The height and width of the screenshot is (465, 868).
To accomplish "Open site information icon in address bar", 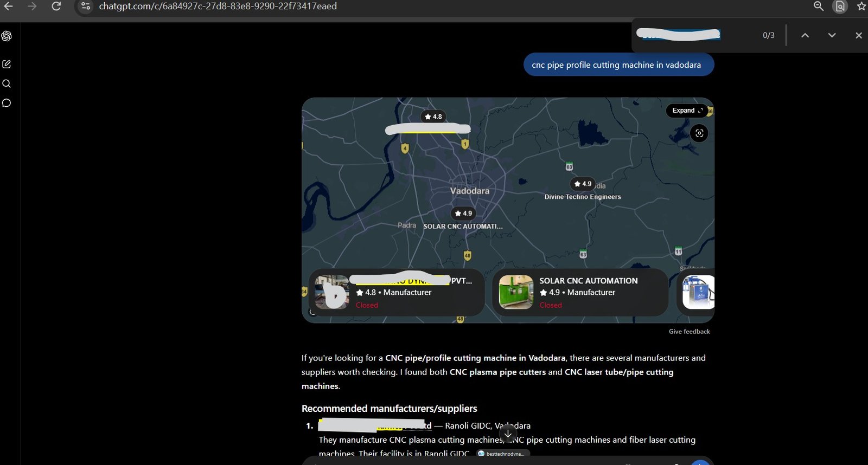I will click(x=86, y=7).
